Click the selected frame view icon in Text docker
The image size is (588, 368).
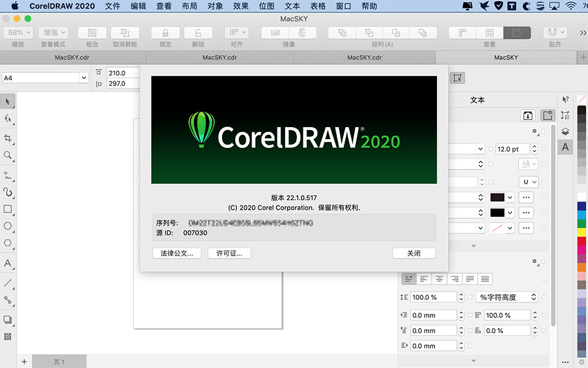[547, 115]
